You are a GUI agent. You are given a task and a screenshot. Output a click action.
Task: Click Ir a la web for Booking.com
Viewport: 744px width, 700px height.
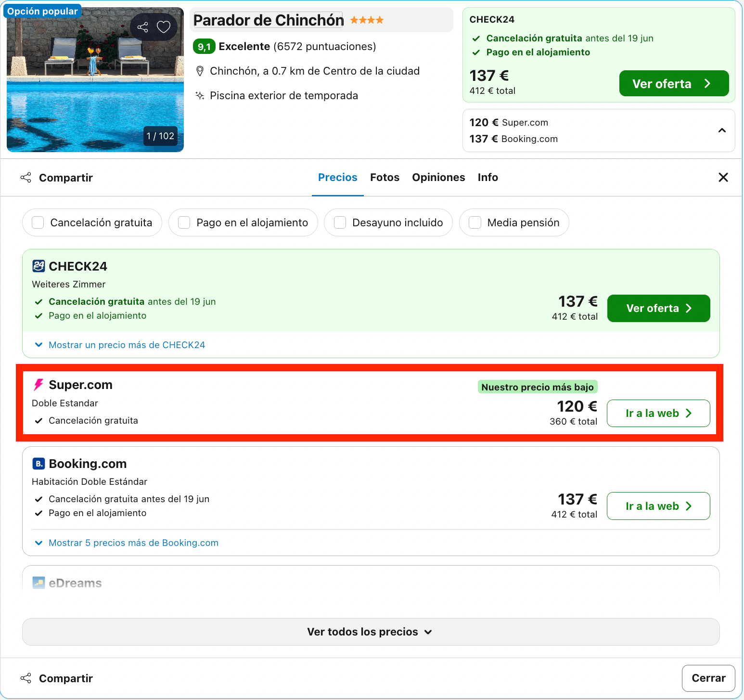pos(658,506)
